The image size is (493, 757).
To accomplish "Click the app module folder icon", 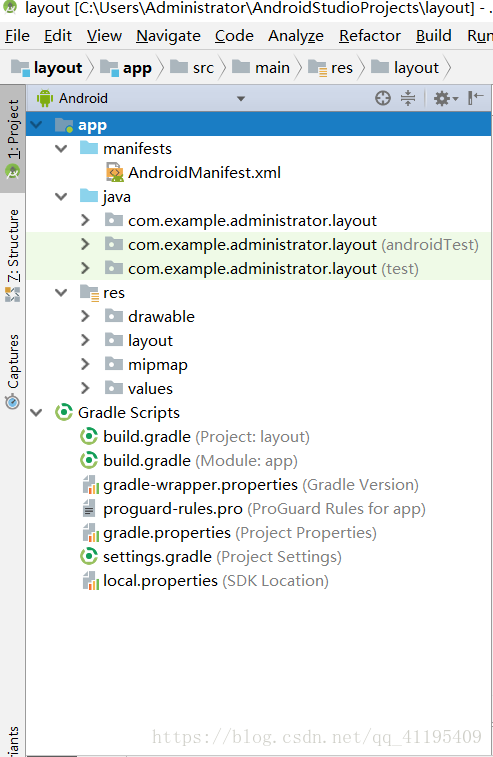I will (64, 126).
